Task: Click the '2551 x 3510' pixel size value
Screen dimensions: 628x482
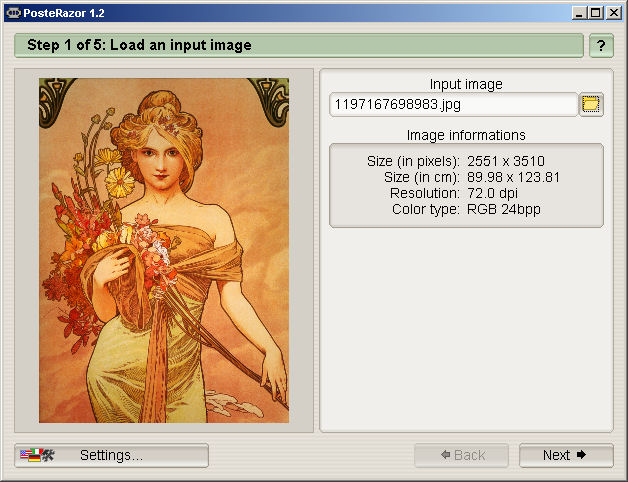Action: click(506, 161)
